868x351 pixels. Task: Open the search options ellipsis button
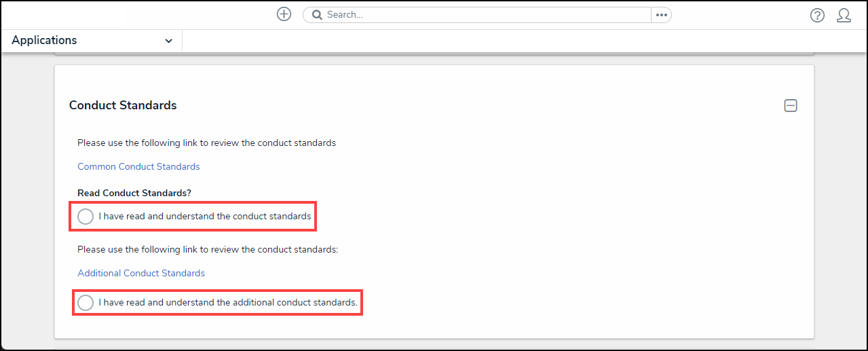[x=661, y=15]
